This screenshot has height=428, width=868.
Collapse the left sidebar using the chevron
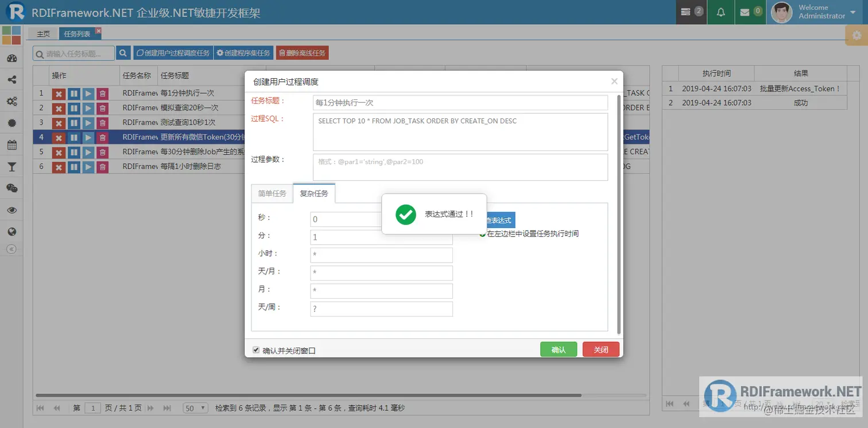pos(11,249)
